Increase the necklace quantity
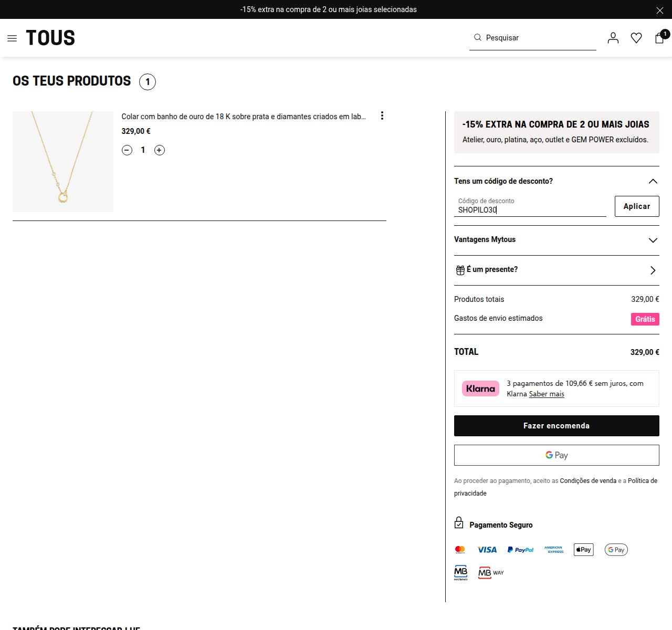This screenshot has width=672, height=630. [x=160, y=150]
